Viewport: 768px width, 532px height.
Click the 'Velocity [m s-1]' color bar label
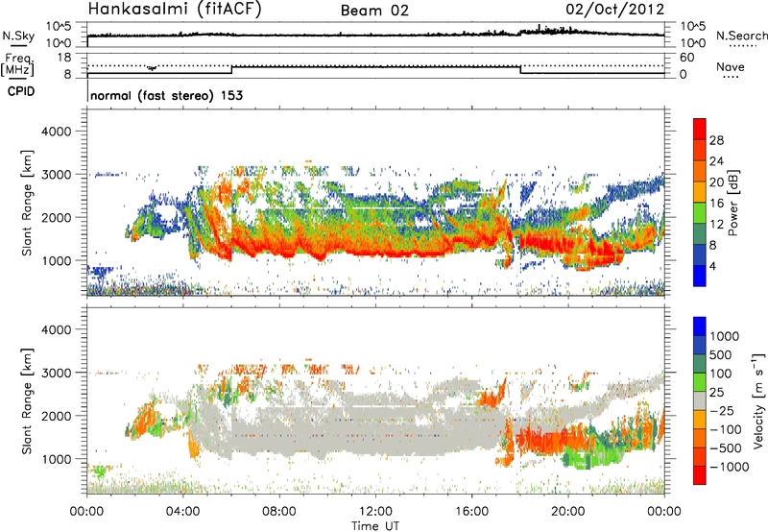758,400
